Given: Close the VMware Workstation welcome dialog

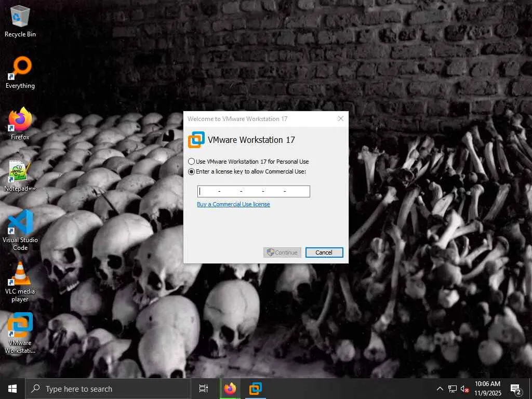Looking at the screenshot, I should coord(341,118).
